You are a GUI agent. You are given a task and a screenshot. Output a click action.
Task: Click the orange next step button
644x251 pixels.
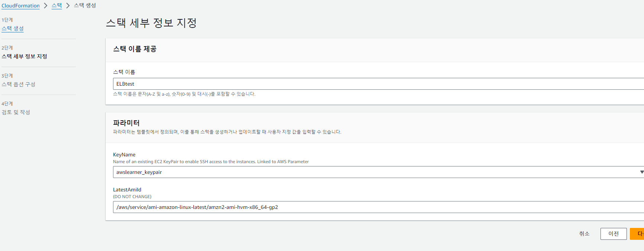637,233
